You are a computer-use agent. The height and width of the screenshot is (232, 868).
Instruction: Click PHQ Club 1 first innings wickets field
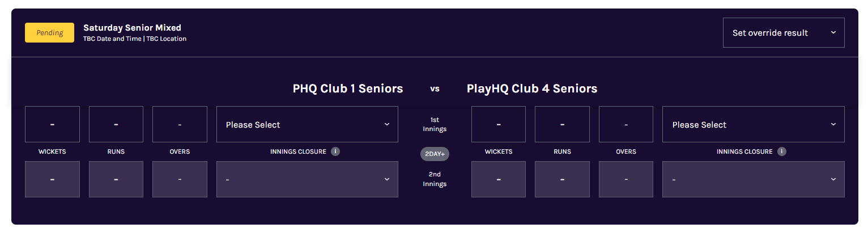point(52,124)
